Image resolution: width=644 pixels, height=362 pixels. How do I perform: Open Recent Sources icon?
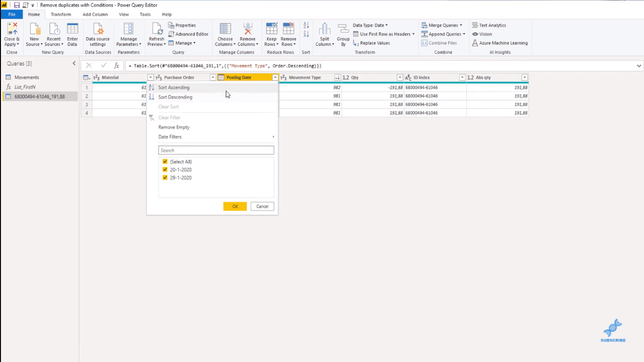point(54,29)
